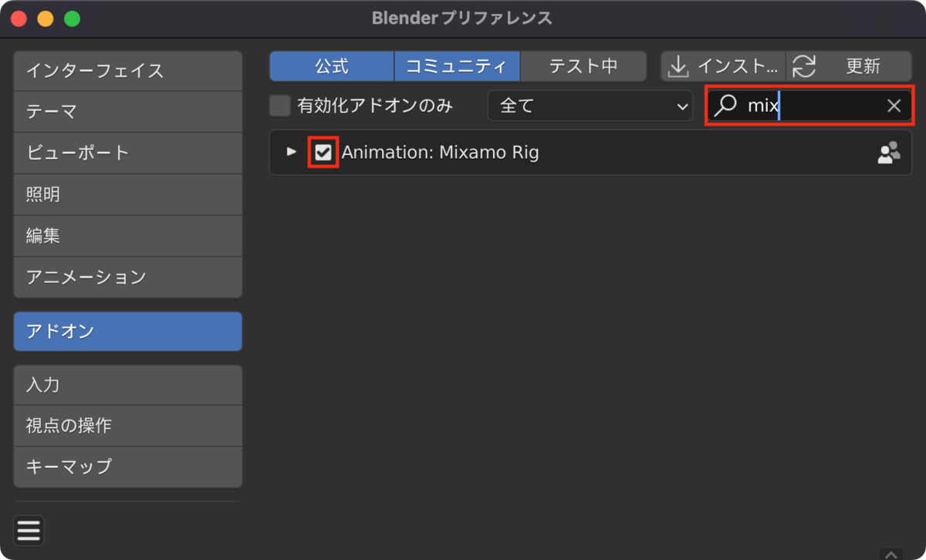The width and height of the screenshot is (926, 560).
Task: Click the 更新 refresh button
Action: click(x=849, y=66)
